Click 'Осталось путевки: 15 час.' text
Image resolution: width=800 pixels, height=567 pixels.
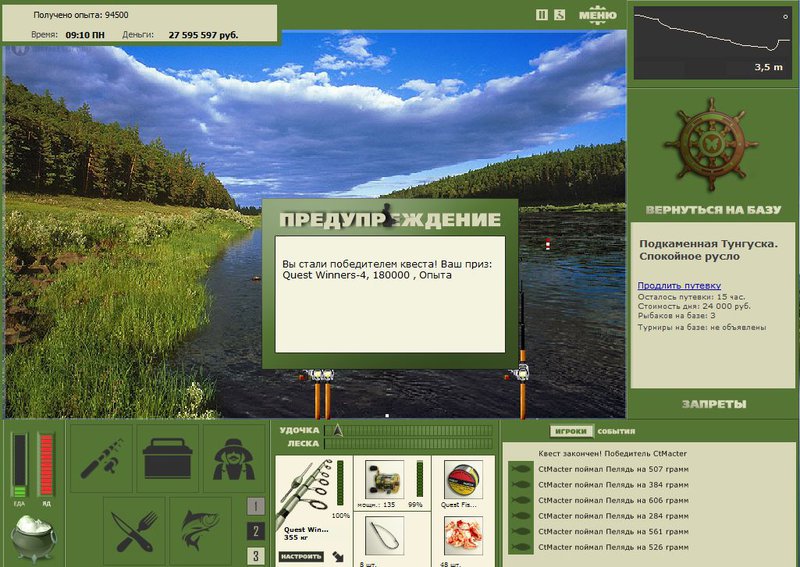[691, 297]
